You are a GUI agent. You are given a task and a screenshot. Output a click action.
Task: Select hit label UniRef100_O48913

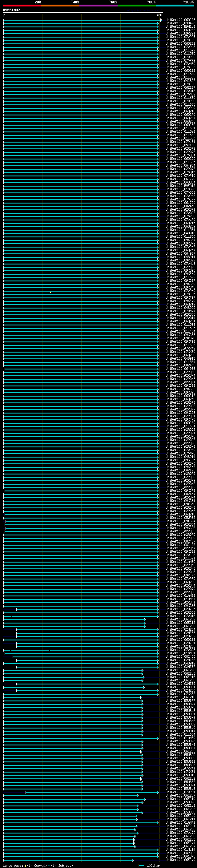[x=180, y=358]
